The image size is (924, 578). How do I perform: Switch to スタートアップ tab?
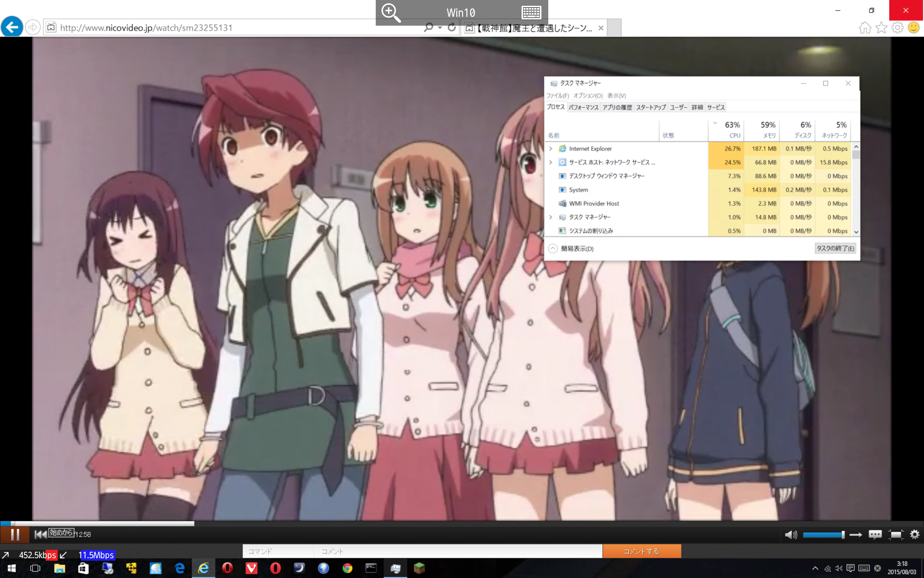pyautogui.click(x=651, y=107)
